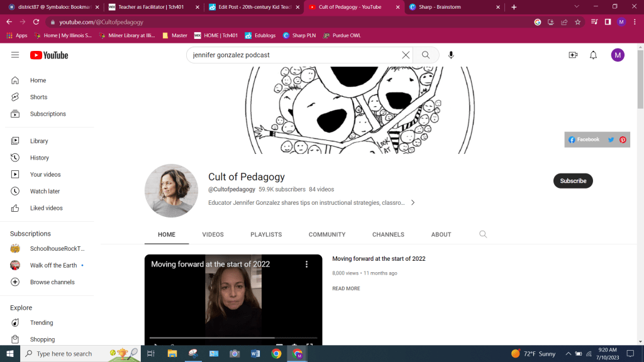Click the video progress bar

click(233, 337)
